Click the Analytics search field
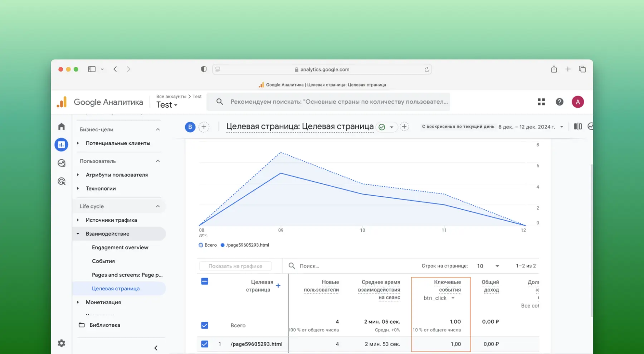644x354 pixels. pos(328,102)
